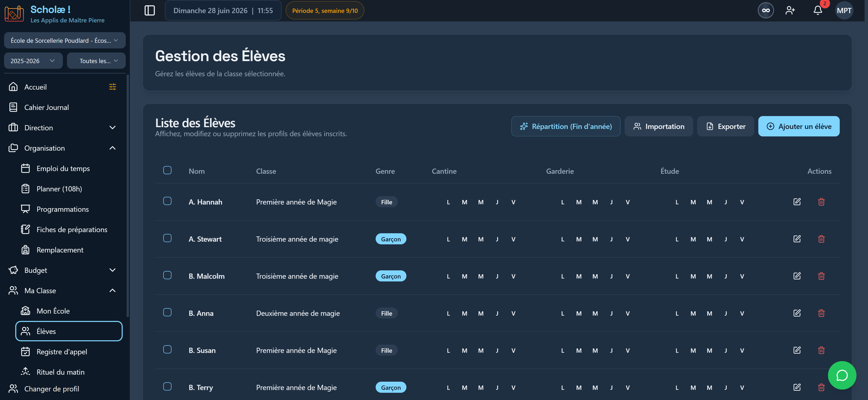The width and height of the screenshot is (868, 400).
Task: Edit student A. Hannah
Action: [797, 202]
